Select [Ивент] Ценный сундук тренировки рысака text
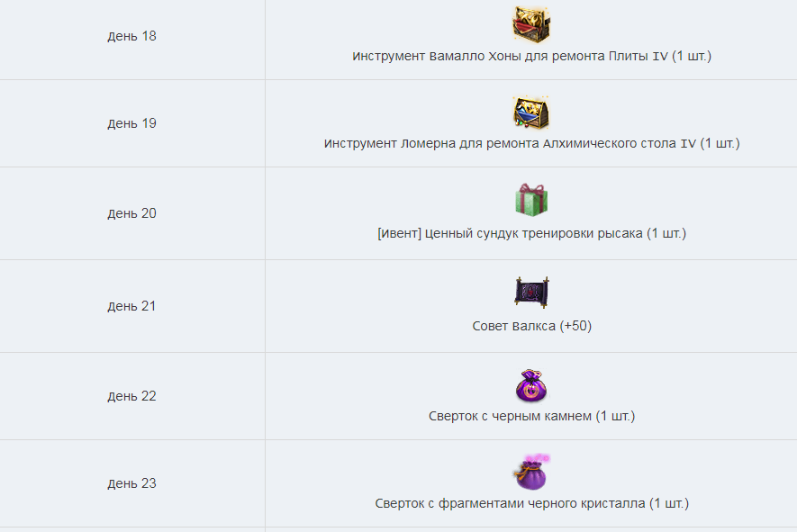 coord(531,233)
